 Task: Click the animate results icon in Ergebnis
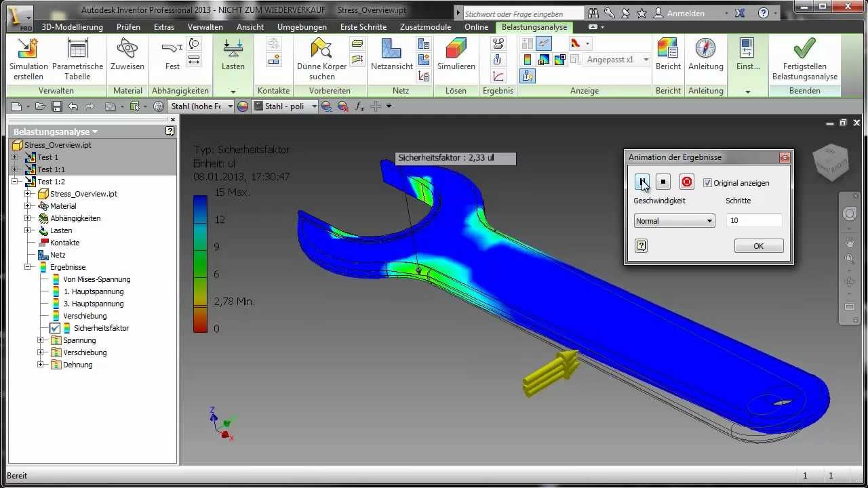tap(498, 43)
